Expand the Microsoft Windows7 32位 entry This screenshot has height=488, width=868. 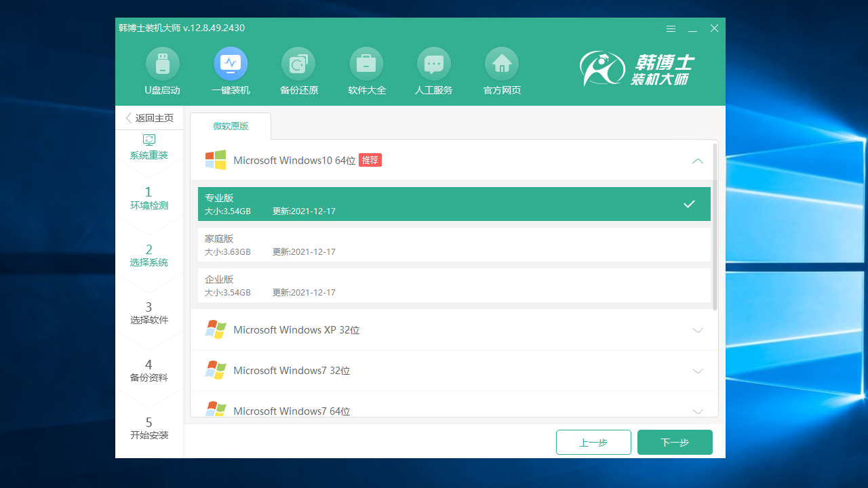click(x=698, y=371)
